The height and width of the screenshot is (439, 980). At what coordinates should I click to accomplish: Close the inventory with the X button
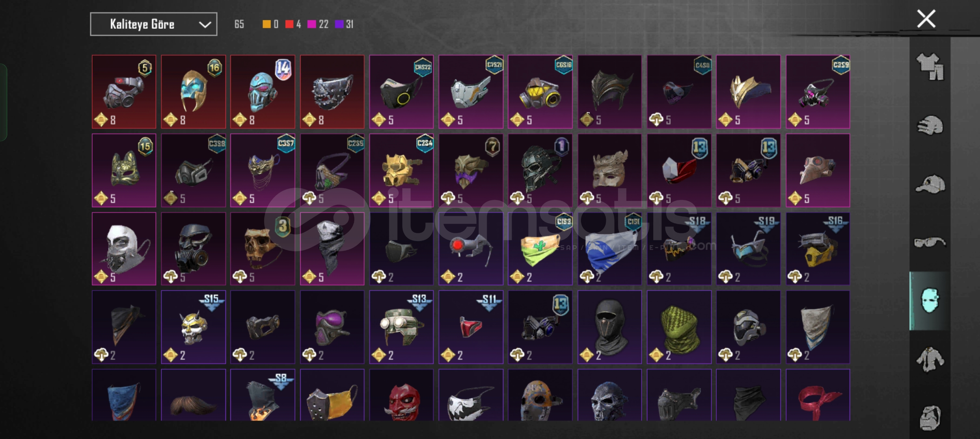pyautogui.click(x=926, y=19)
